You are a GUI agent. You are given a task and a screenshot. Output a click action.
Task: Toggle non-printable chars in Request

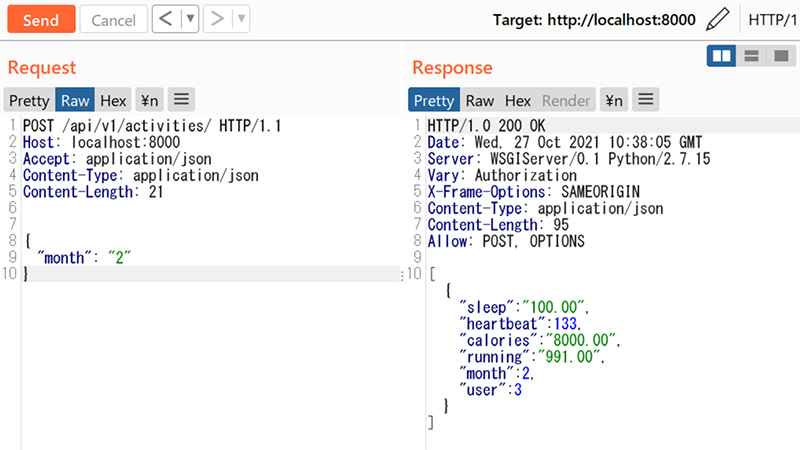(149, 100)
